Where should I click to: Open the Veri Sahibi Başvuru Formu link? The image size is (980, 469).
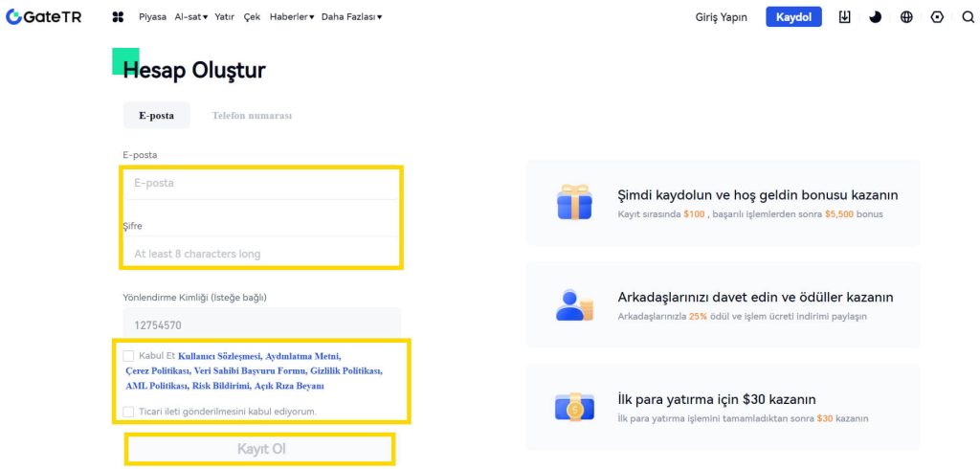click(x=250, y=371)
